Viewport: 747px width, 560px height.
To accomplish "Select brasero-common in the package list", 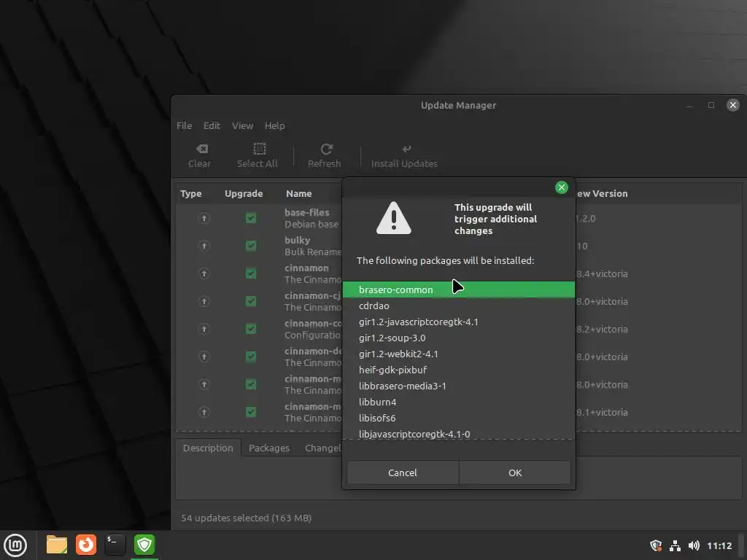I will pyautogui.click(x=459, y=289).
